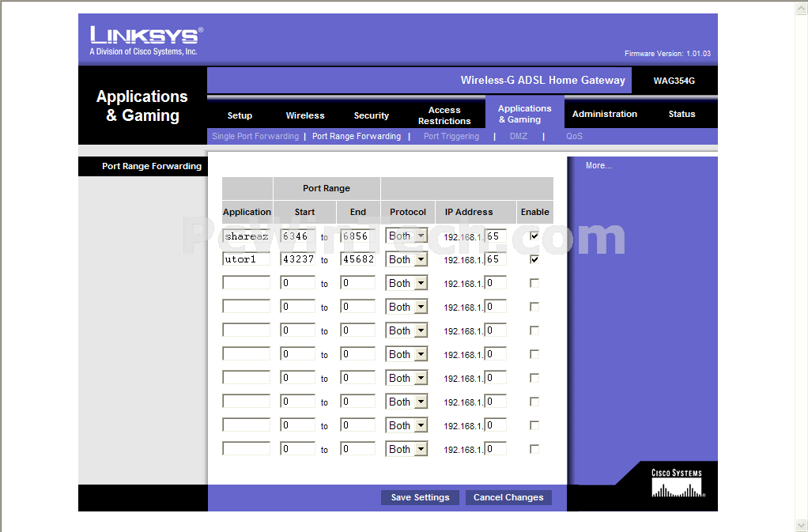Viewport: 808px width, 532px height.
Task: Click the Wireless-G ADSL Home Gateway title
Action: (542, 81)
